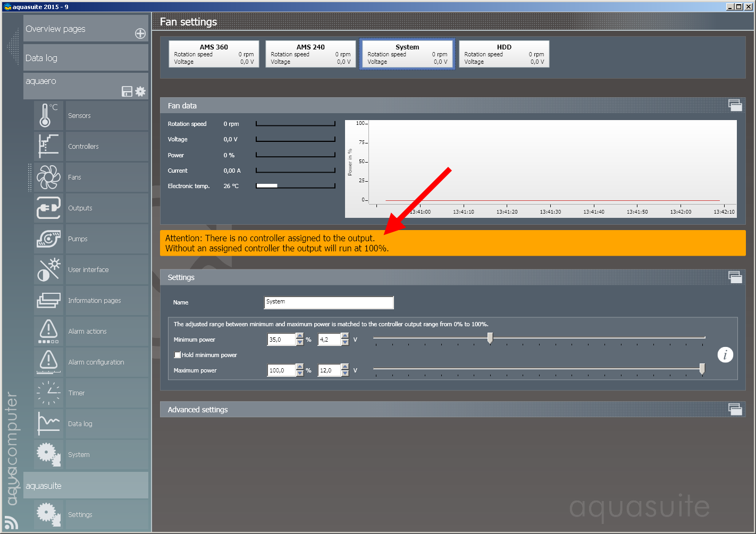Screen dimensions: 756x534
Task: Open the User interface brightness icon
Action: (x=48, y=269)
